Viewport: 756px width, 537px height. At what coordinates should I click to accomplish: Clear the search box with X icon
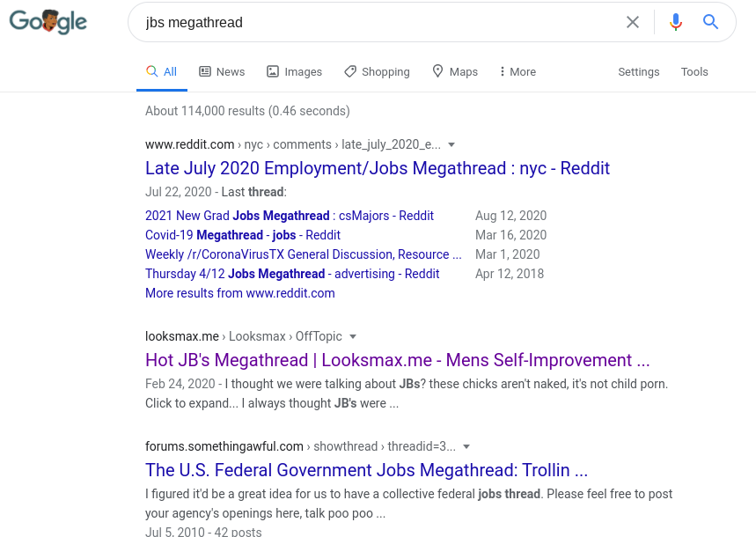[x=633, y=22]
